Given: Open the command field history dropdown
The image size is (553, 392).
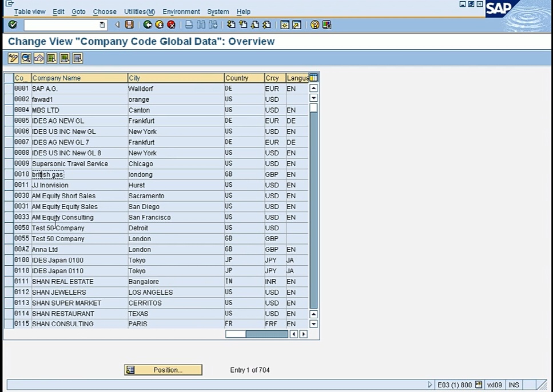Looking at the screenshot, I should 102,25.
